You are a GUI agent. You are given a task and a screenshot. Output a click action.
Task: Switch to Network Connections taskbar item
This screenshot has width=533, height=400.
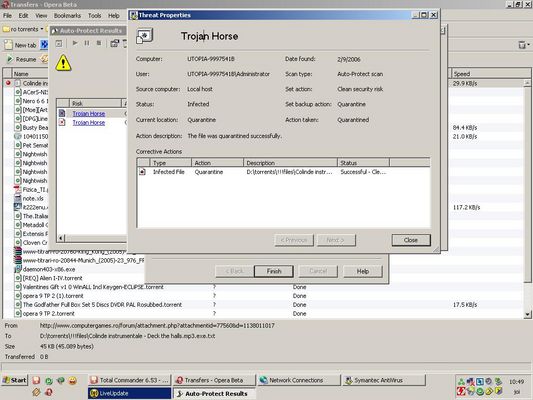point(299,380)
